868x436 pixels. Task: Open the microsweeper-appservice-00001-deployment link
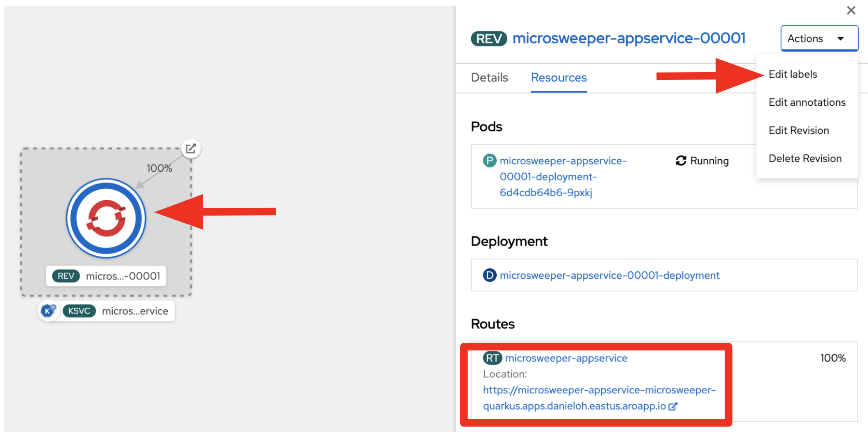(609, 275)
